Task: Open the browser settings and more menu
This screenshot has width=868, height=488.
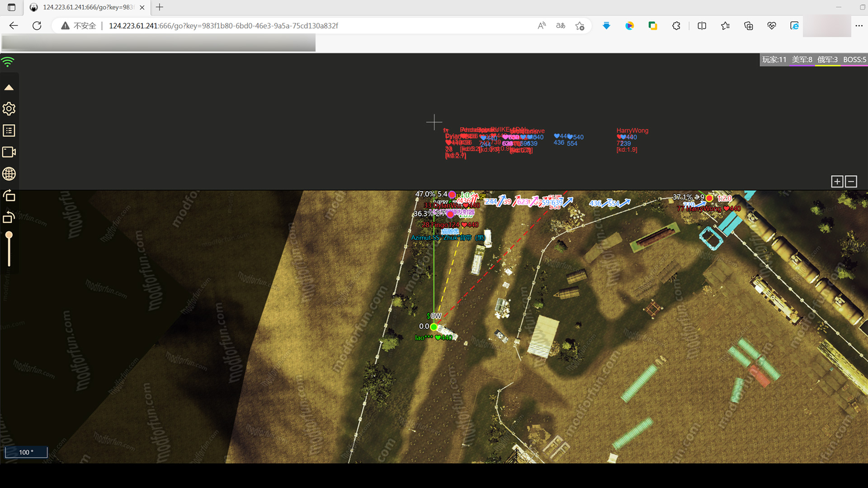Action: point(859,26)
